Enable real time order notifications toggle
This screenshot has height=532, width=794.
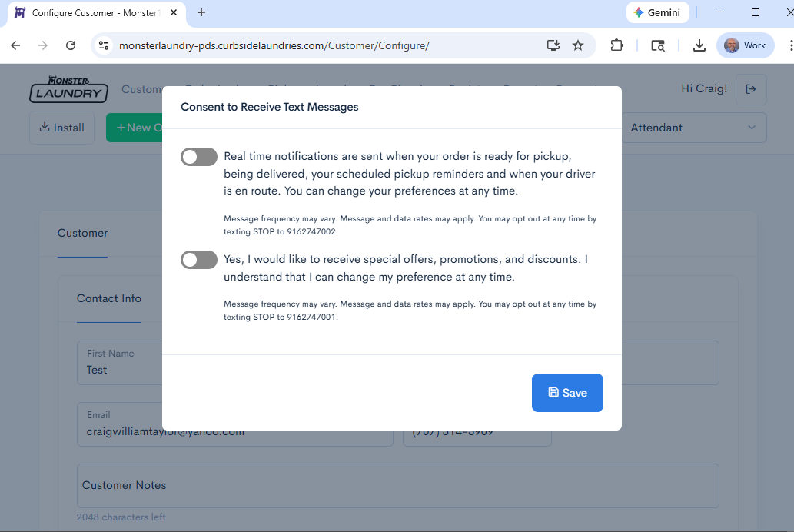click(x=199, y=158)
